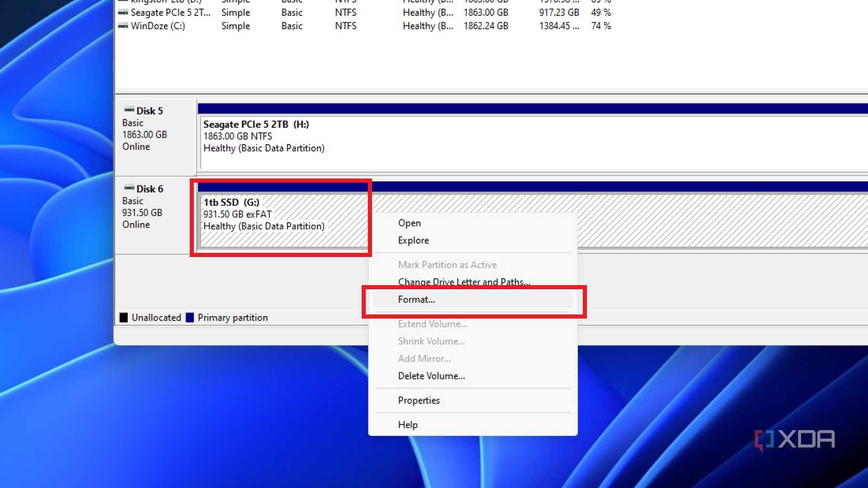Click the Disk 6 label panel
Screen dimensions: 868x488
(x=156, y=216)
